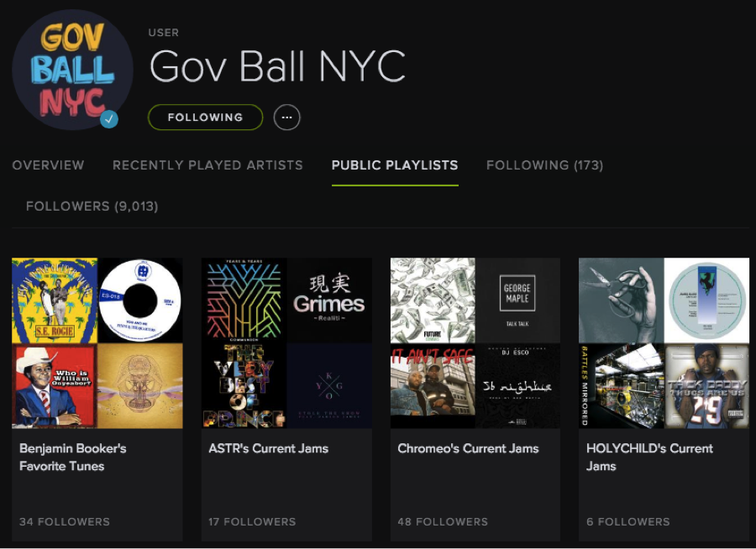Open the Following (173) tab

pos(545,165)
